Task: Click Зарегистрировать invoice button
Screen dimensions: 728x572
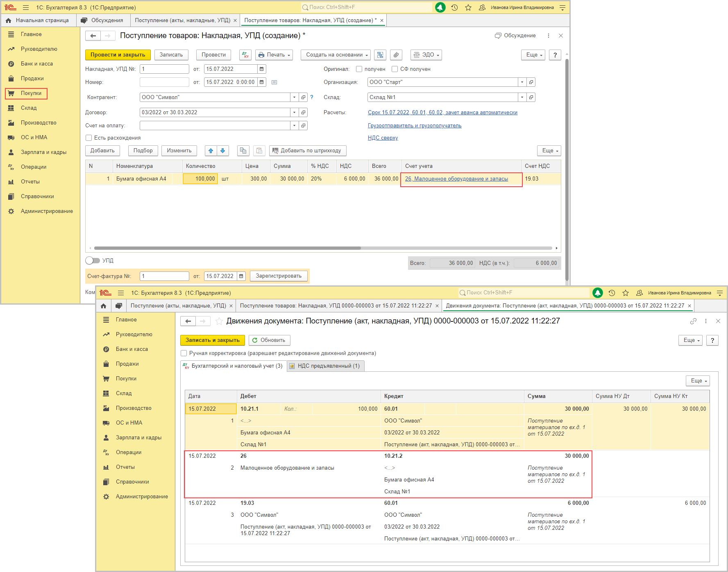Action: [x=279, y=276]
